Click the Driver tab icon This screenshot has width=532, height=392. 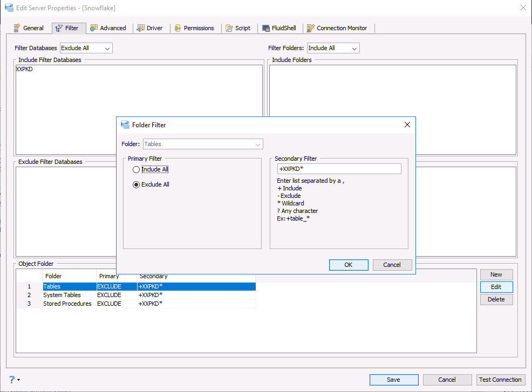click(140, 28)
